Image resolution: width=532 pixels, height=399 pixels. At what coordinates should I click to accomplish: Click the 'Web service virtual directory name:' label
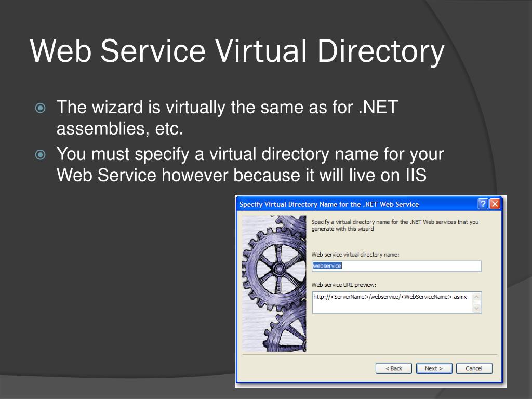click(355, 255)
